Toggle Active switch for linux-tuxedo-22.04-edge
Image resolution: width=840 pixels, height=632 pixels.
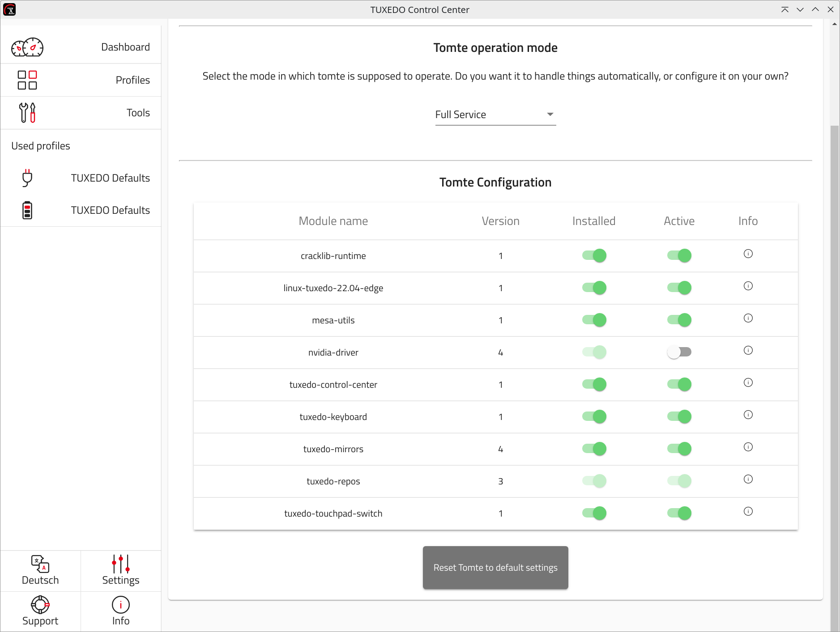coord(679,288)
